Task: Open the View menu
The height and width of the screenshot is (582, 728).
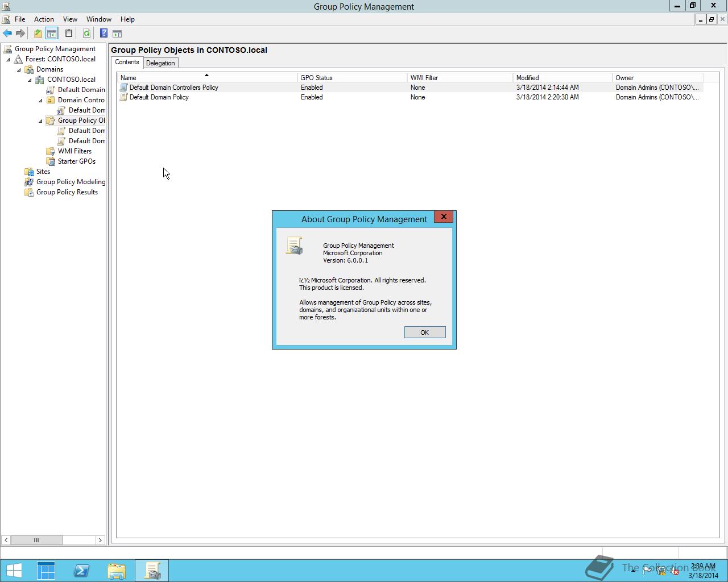Action: pyautogui.click(x=70, y=19)
